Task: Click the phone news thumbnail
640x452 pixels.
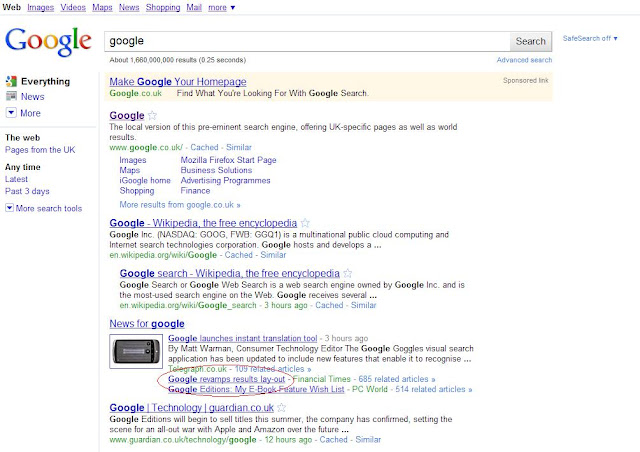Action: (136, 352)
